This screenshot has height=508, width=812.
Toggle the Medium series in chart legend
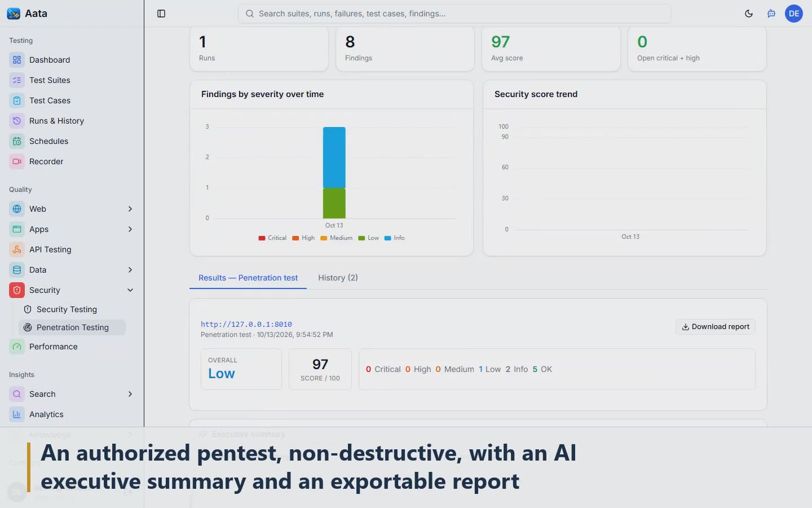336,238
